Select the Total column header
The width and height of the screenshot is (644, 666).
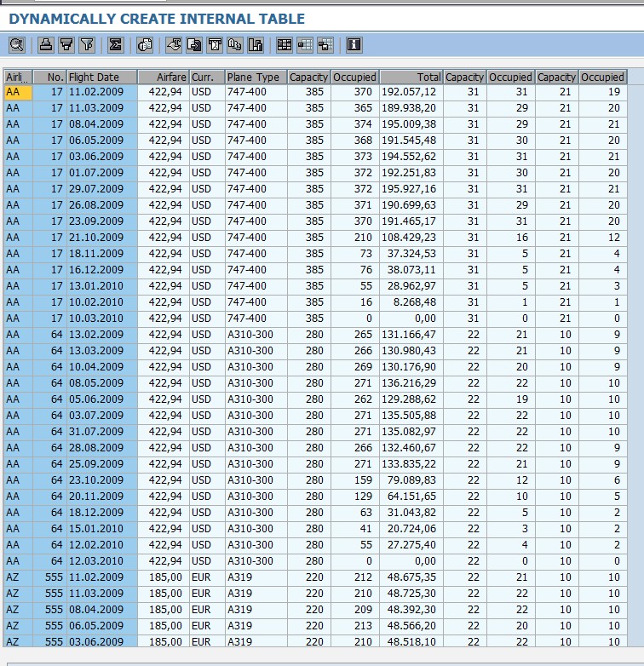[x=411, y=78]
